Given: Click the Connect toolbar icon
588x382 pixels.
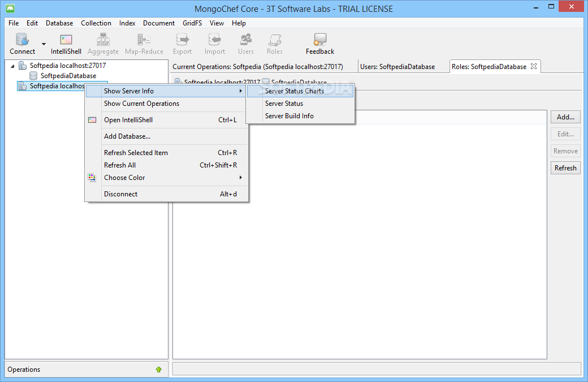Looking at the screenshot, I should [x=22, y=44].
